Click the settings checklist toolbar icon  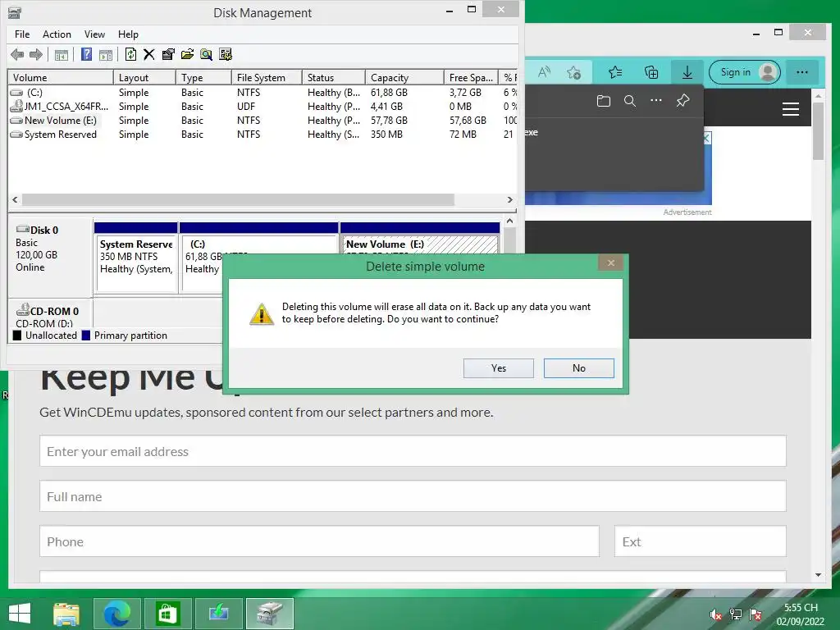(226, 54)
